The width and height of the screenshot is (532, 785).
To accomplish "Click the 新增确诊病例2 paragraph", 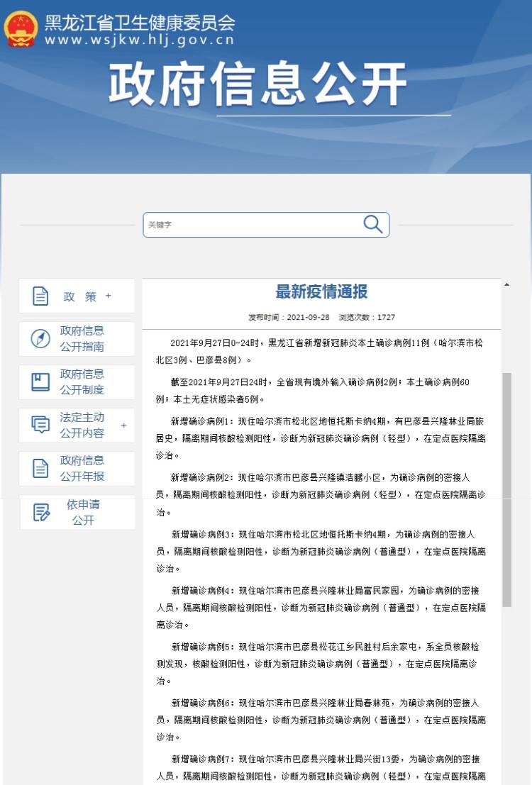I will click(321, 495).
